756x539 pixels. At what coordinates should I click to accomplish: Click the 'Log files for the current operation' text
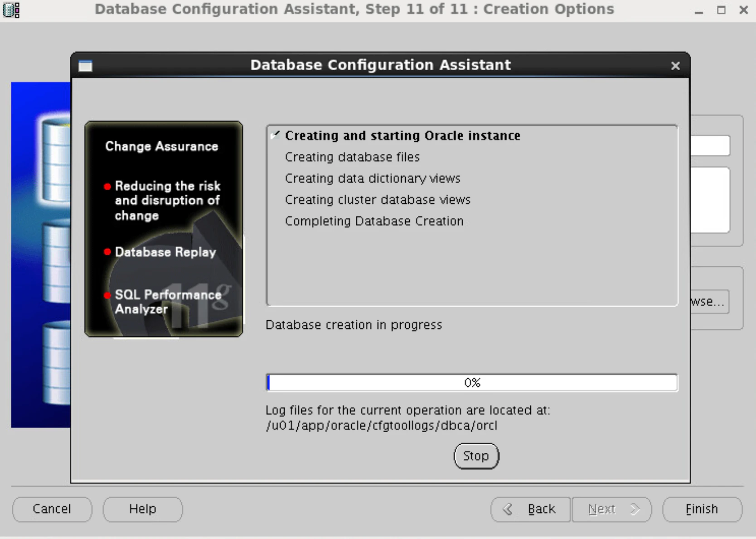pyautogui.click(x=407, y=410)
